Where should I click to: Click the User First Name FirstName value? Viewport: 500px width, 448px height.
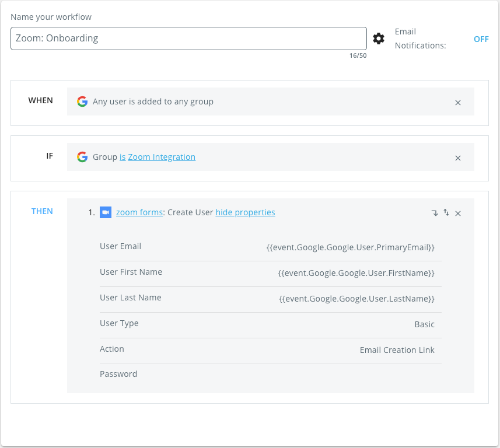click(356, 273)
